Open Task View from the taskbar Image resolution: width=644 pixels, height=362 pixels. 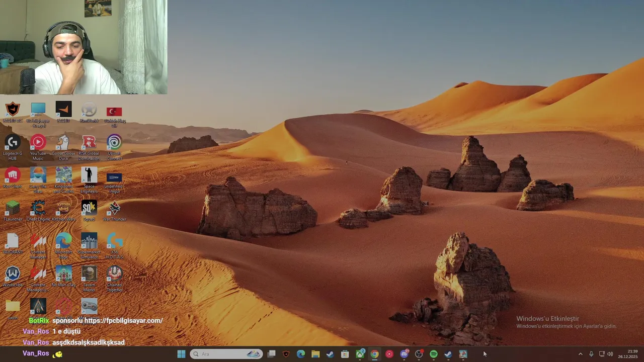[x=271, y=354]
